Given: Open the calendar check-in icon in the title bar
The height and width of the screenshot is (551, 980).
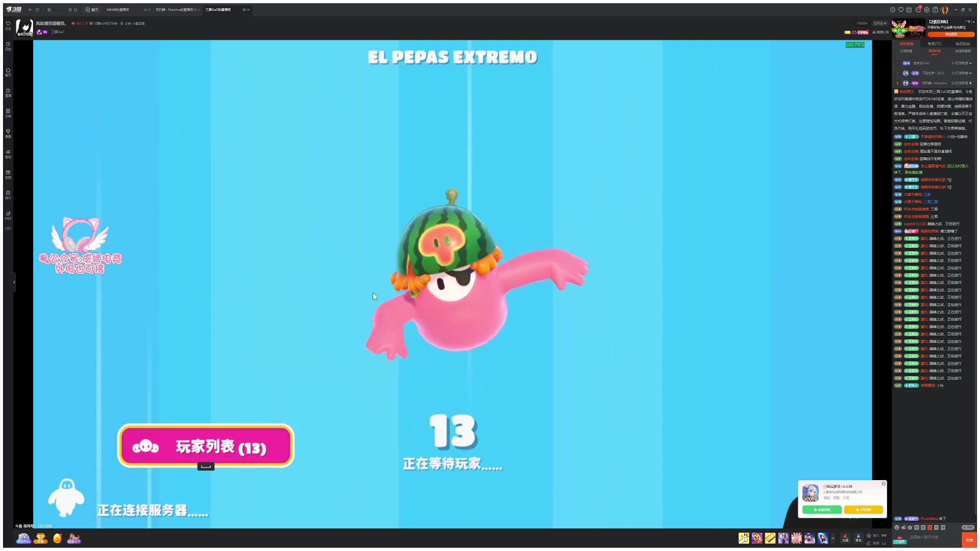Looking at the screenshot, I should 909,10.
